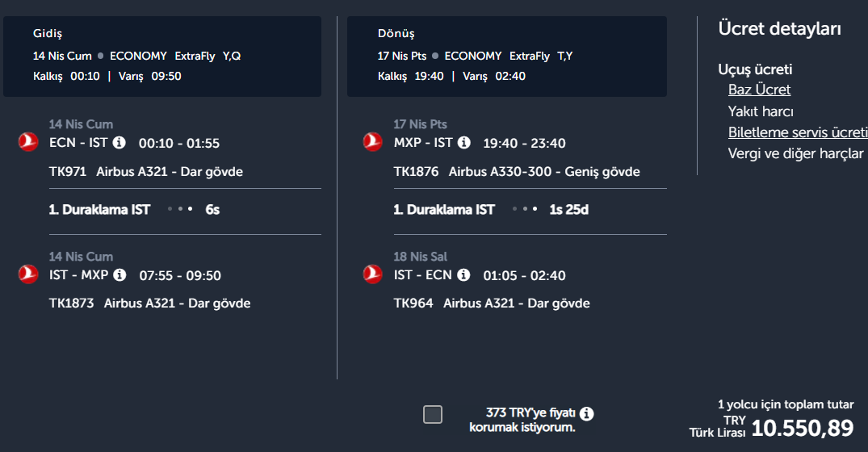Open the Baz Ücret link
The width and height of the screenshot is (868, 452).
coord(759,90)
